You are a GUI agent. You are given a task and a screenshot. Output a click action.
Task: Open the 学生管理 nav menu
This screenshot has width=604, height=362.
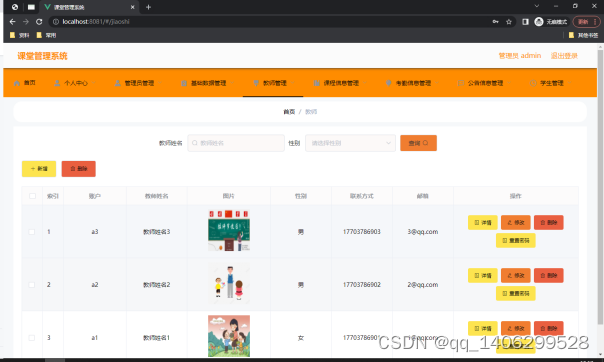click(551, 83)
